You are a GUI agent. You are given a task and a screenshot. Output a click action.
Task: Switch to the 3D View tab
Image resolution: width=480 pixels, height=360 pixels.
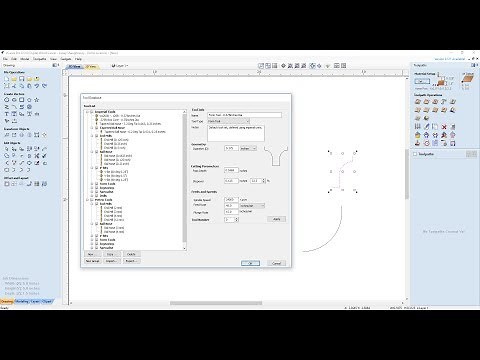91,67
